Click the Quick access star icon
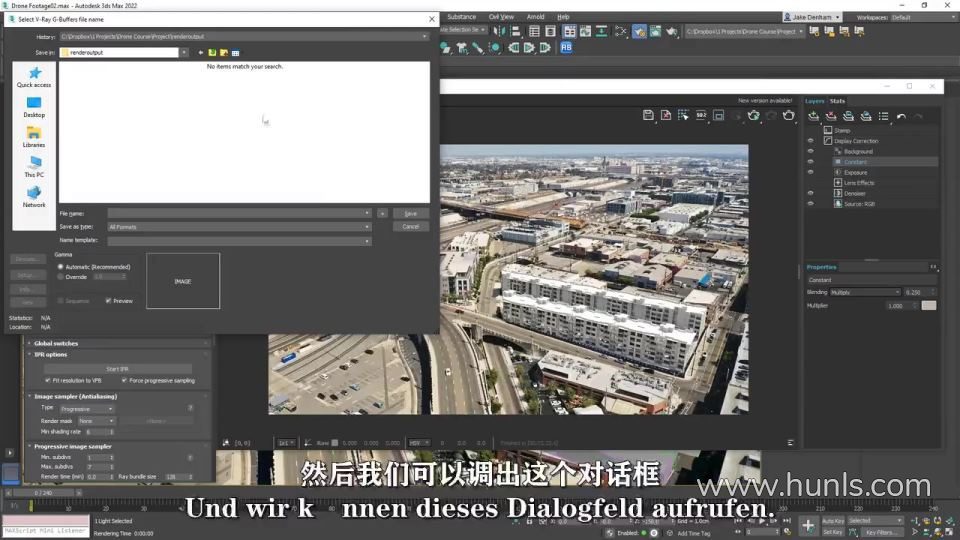960x540 pixels. [35, 73]
